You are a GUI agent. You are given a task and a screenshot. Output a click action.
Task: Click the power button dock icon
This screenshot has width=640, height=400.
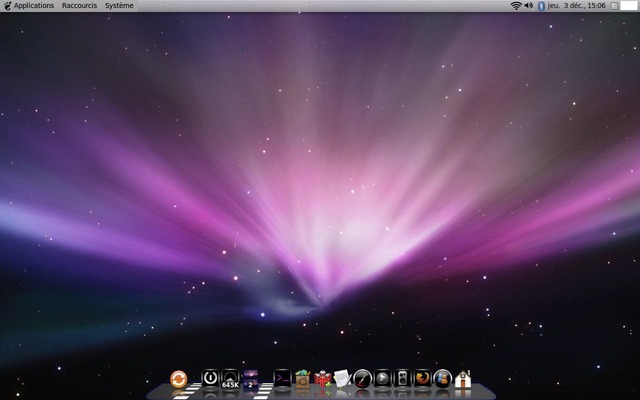coord(210,378)
